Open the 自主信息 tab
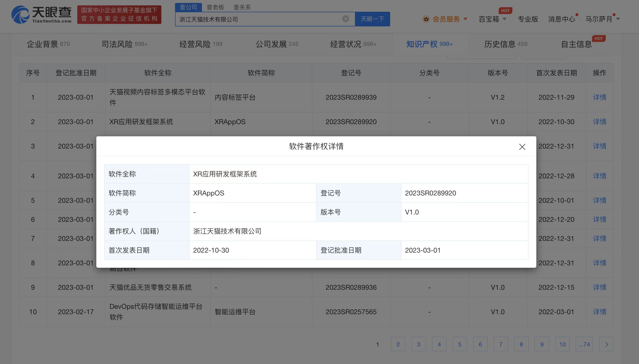Screen dimensions: 639x364 pos(576,44)
